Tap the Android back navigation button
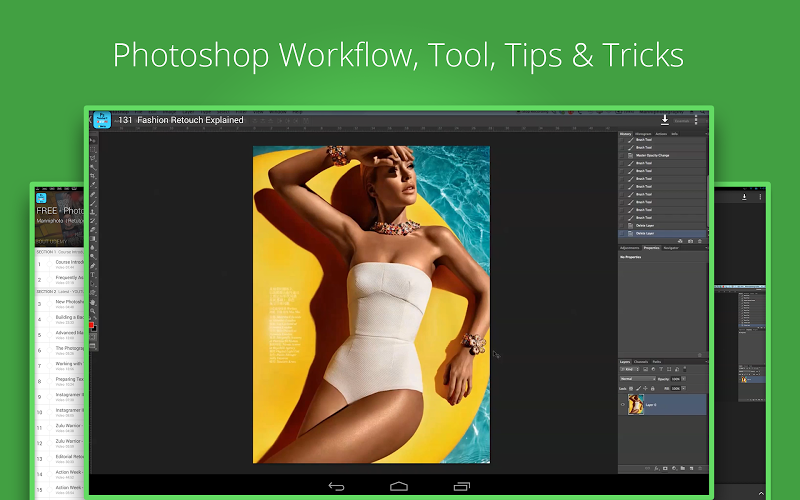Screen dimensions: 800x500 [336, 486]
